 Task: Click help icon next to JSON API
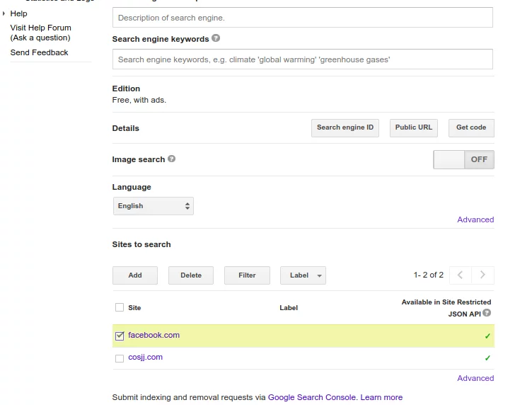(x=487, y=313)
